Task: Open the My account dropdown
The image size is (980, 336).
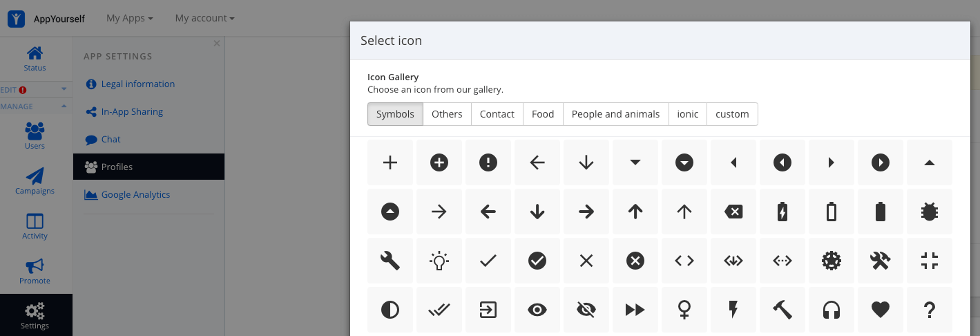Action: pos(204,18)
